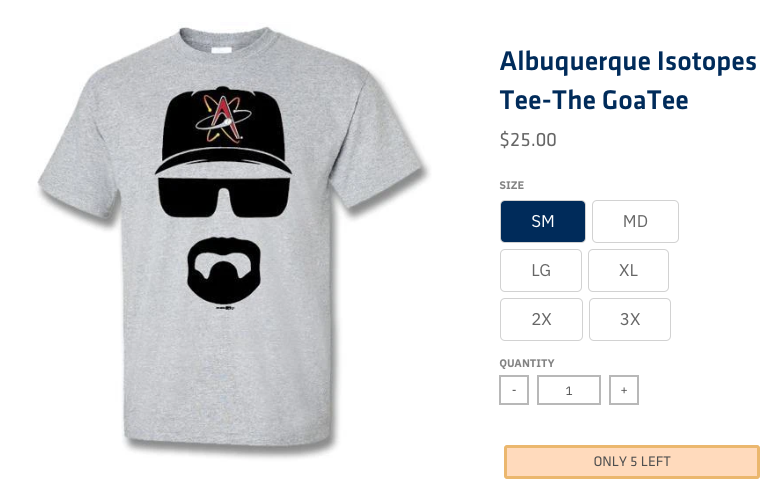Click the QUANTITY section label
Image resolution: width=774 pixels, height=484 pixels.
(527, 363)
